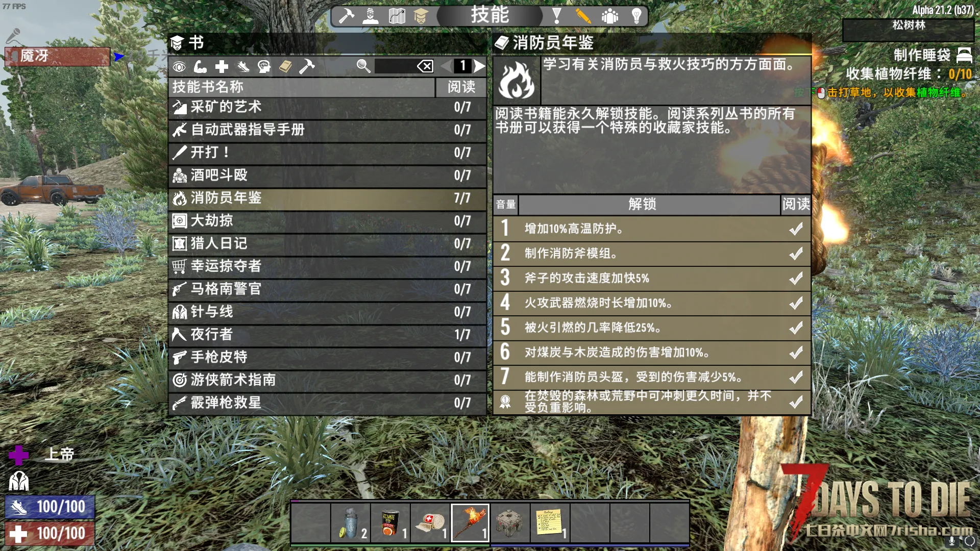The image size is (980, 551).
Task: Select the lightbulb creative menu icon
Action: pyautogui.click(x=636, y=16)
